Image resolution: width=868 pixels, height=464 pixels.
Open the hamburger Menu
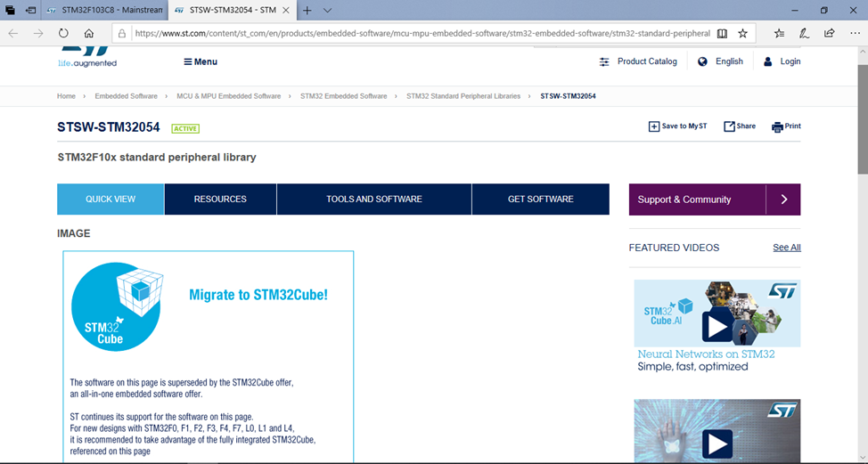tap(201, 61)
